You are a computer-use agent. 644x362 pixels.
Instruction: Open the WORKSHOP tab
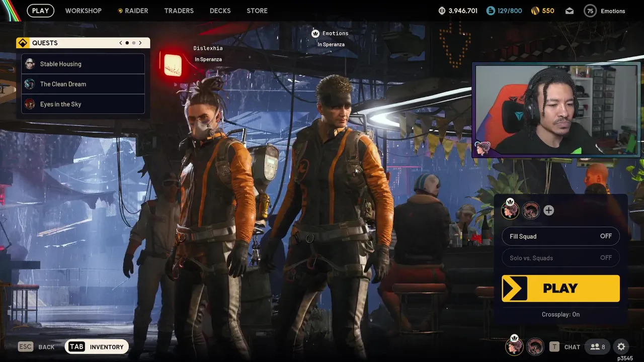pyautogui.click(x=83, y=11)
